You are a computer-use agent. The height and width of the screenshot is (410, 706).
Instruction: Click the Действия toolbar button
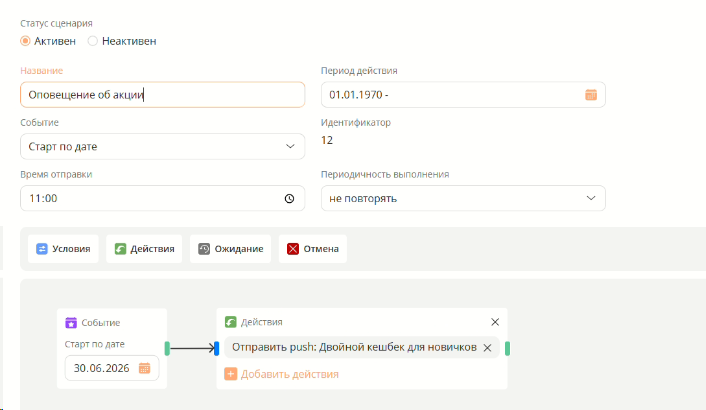144,249
